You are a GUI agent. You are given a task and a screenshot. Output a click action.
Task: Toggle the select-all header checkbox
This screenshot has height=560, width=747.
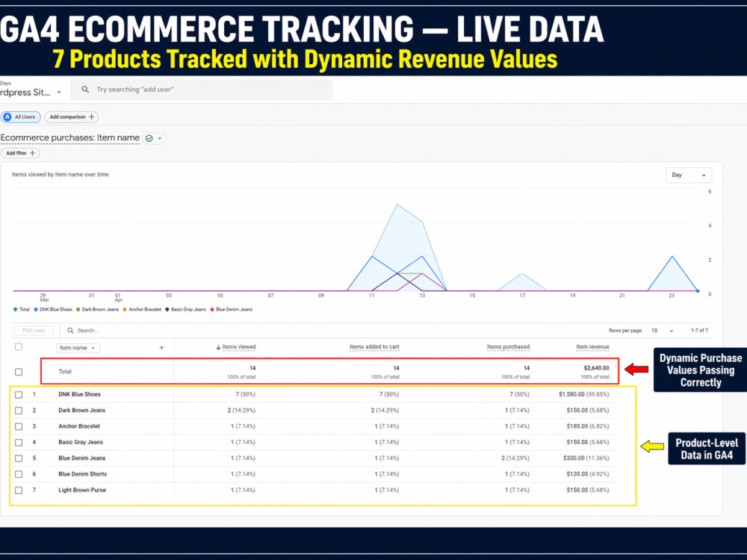pyautogui.click(x=19, y=346)
